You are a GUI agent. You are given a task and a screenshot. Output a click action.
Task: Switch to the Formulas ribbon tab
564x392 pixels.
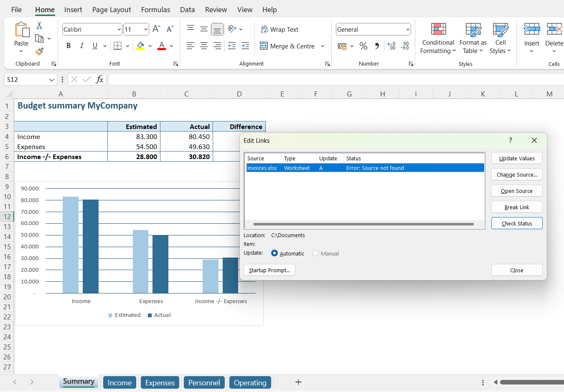(155, 9)
